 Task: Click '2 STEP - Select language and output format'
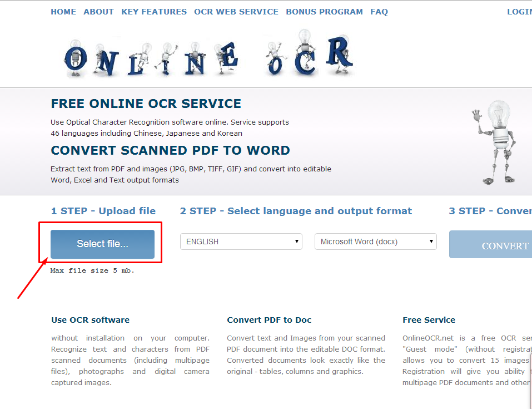point(296,211)
